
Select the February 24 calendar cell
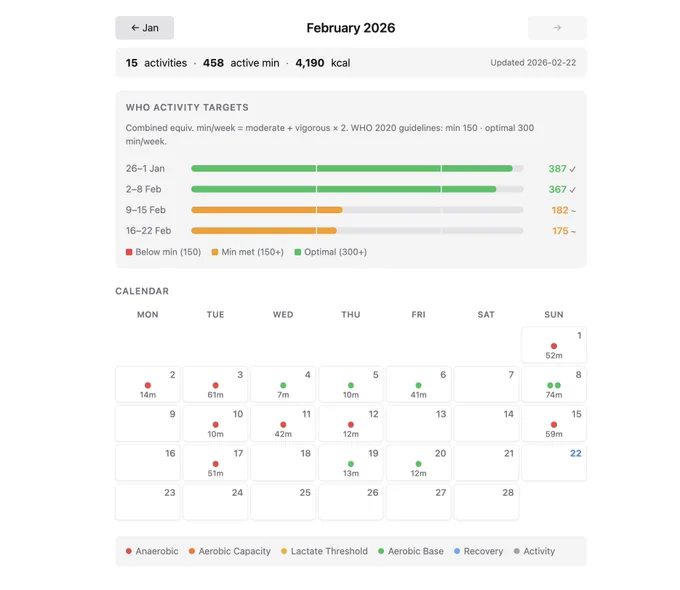tap(216, 502)
